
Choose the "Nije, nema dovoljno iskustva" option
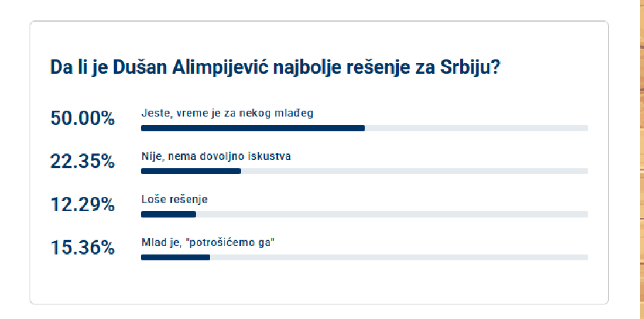[x=216, y=156]
